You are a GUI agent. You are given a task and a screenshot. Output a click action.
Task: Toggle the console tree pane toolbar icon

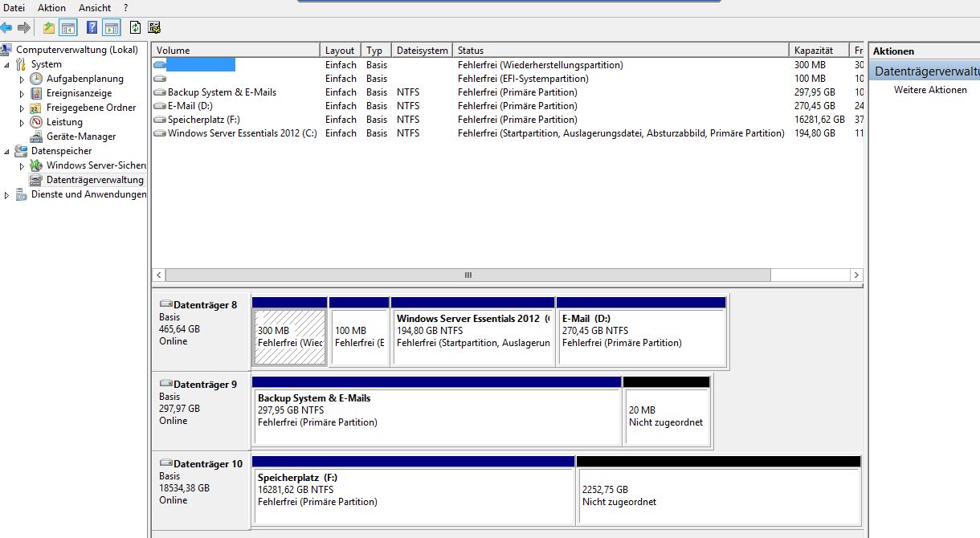point(69,27)
